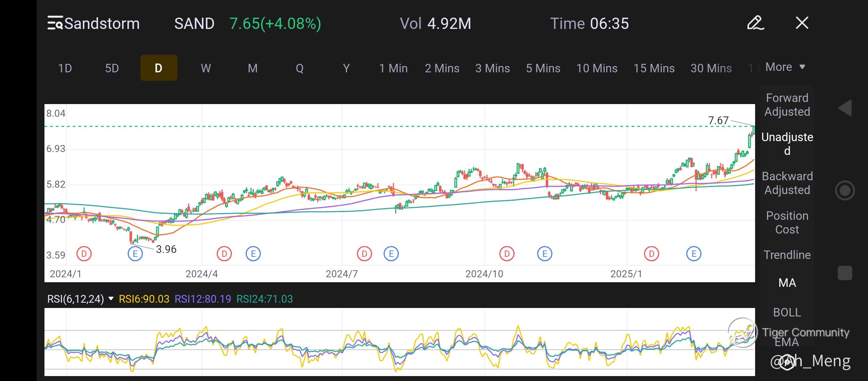This screenshot has height=381, width=868.
Task: Select Forward Adjusted price mode
Action: pyautogui.click(x=787, y=105)
